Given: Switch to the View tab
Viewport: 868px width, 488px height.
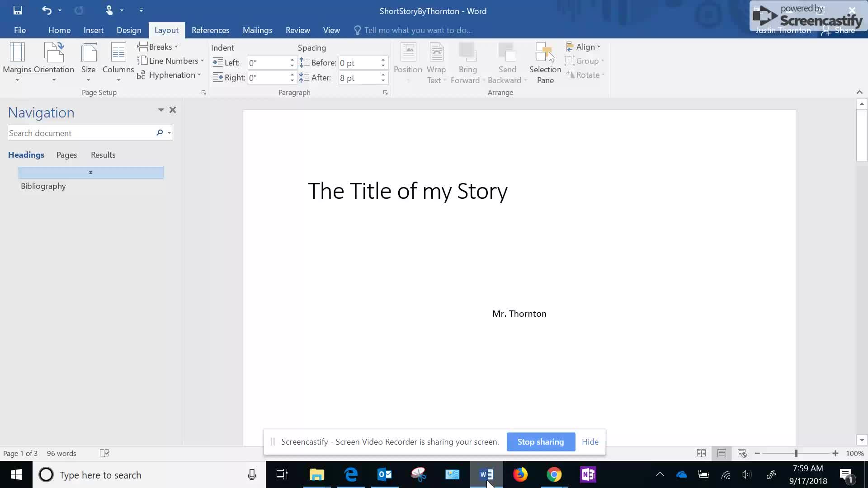Looking at the screenshot, I should [x=331, y=30].
